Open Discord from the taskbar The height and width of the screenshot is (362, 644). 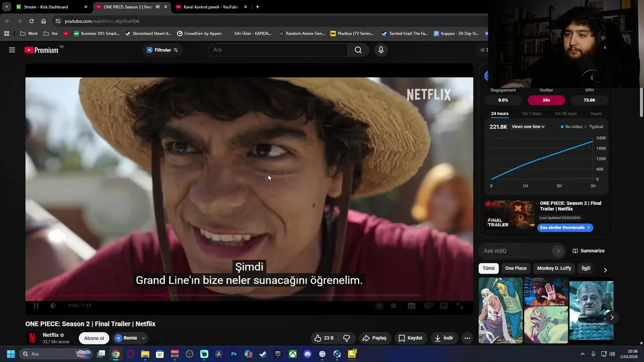(307, 354)
